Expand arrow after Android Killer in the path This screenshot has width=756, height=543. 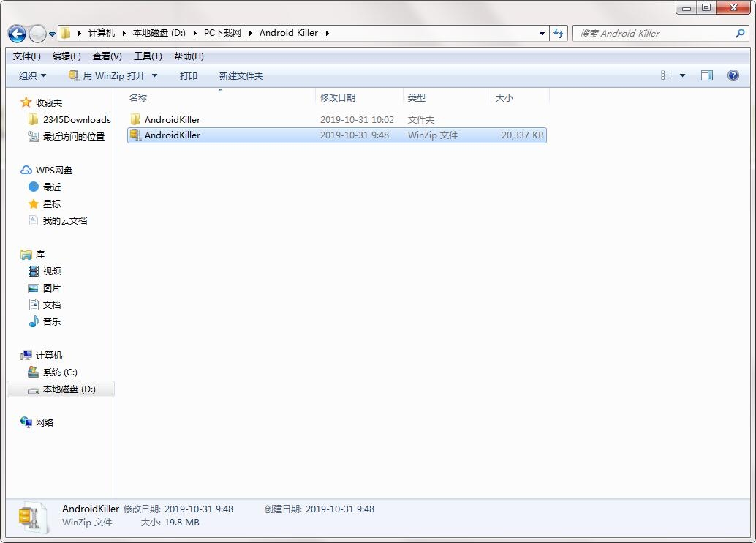(328, 33)
